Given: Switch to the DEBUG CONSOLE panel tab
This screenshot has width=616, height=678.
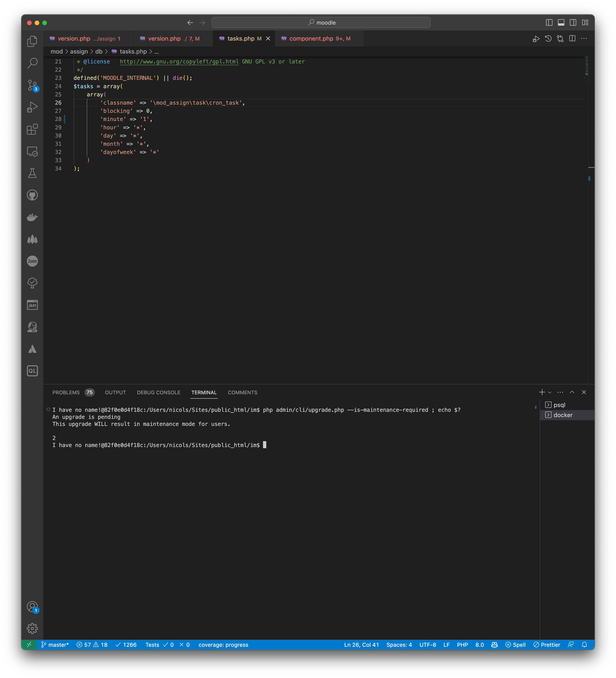Looking at the screenshot, I should pos(158,393).
